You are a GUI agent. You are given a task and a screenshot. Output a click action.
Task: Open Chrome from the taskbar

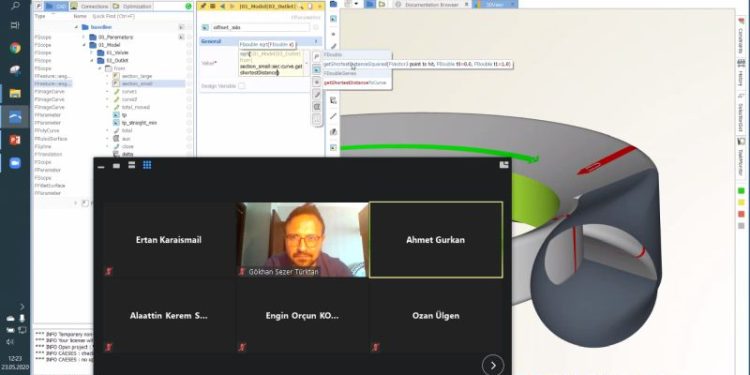point(15,48)
